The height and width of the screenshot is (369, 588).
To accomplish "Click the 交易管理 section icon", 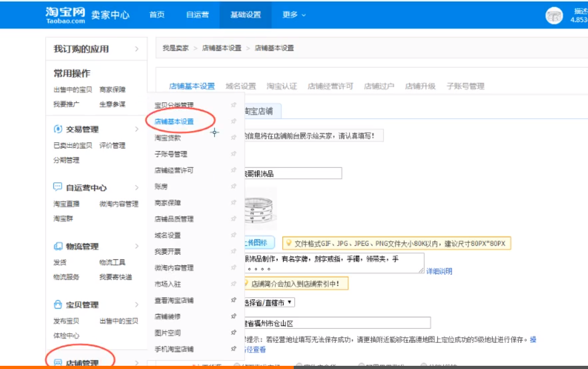I will click(x=58, y=129).
